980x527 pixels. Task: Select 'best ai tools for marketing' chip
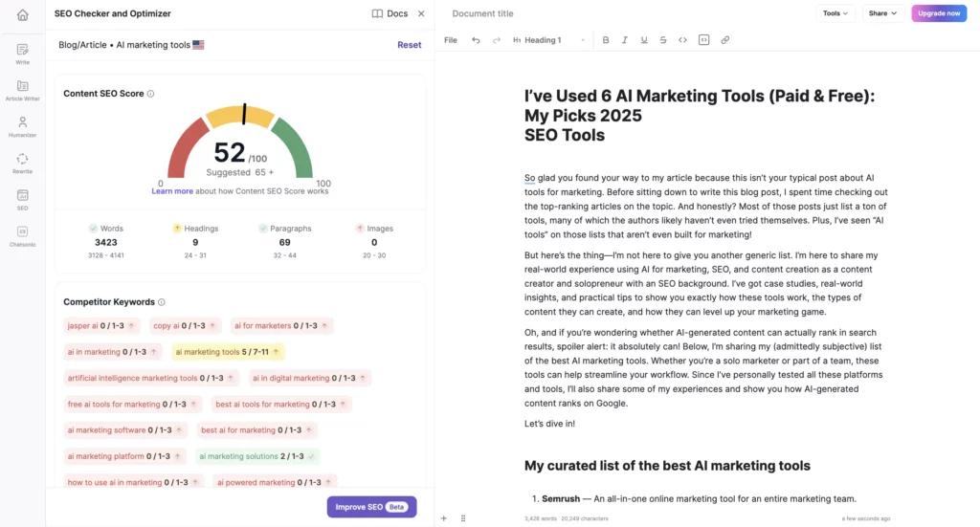281,405
